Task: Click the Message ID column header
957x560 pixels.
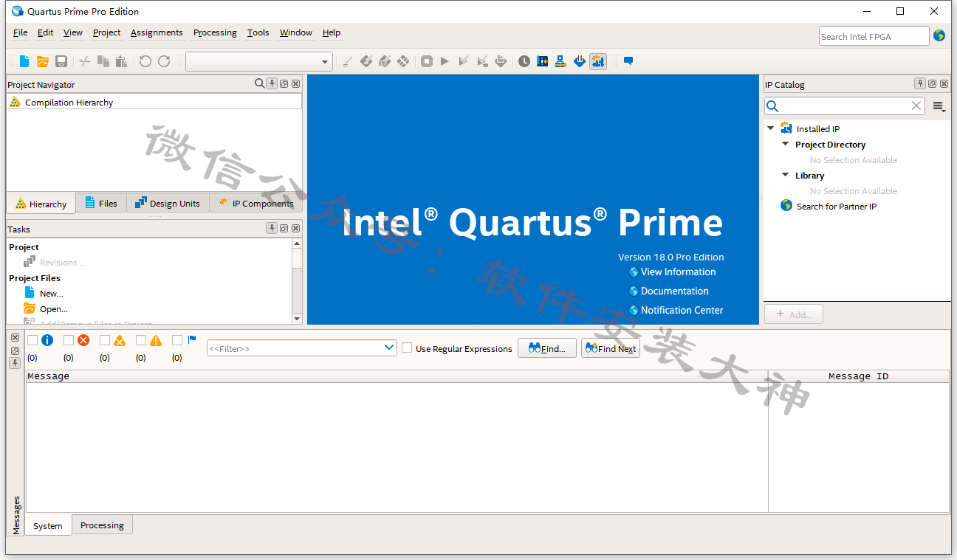Action: pos(858,376)
